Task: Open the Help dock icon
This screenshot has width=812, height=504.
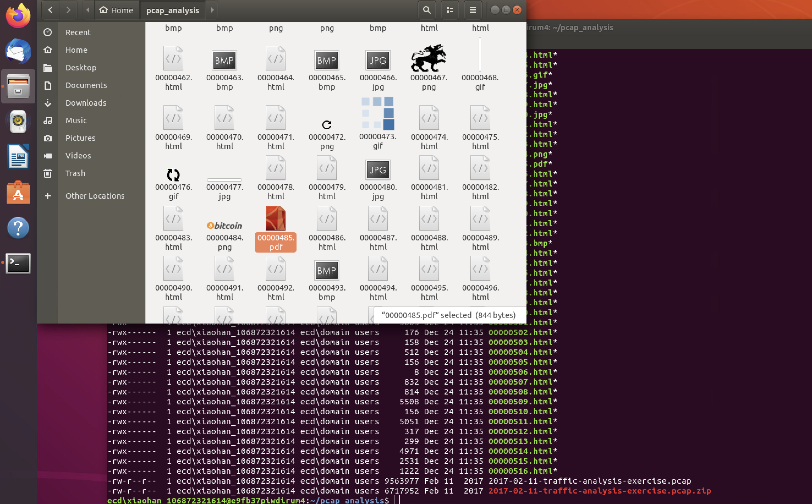Action: click(x=18, y=228)
